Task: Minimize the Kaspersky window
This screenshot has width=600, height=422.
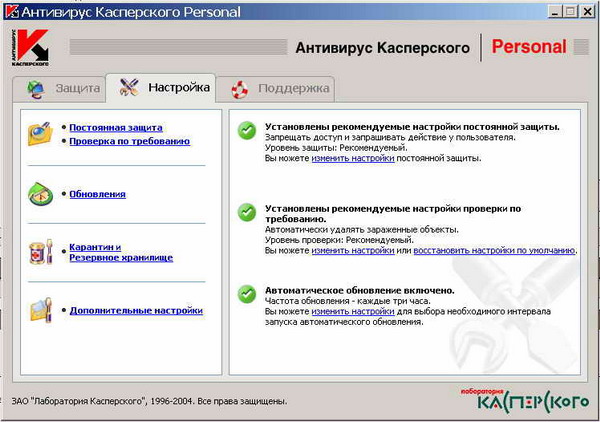Action: coord(555,11)
